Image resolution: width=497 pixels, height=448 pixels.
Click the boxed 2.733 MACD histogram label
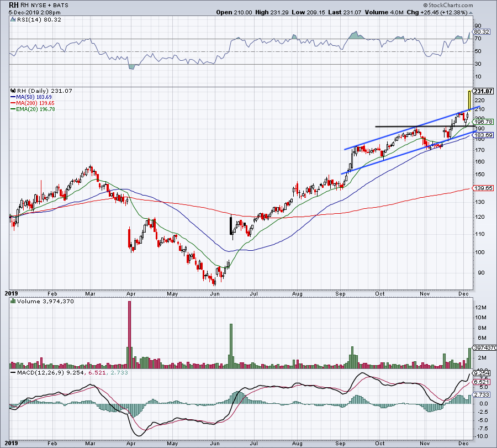coord(482,395)
